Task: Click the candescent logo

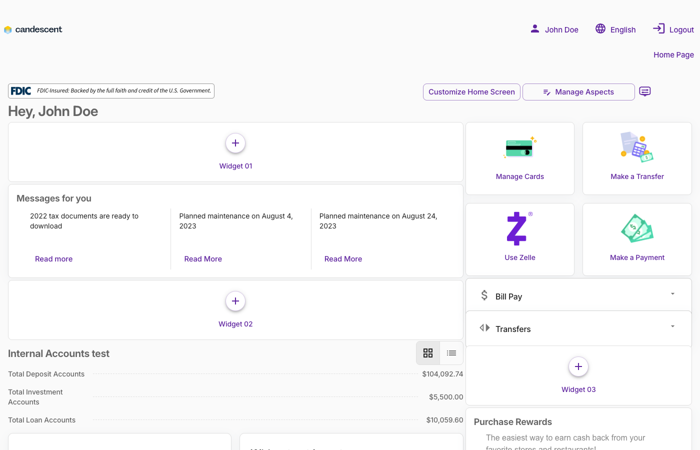Action: pos(33,29)
